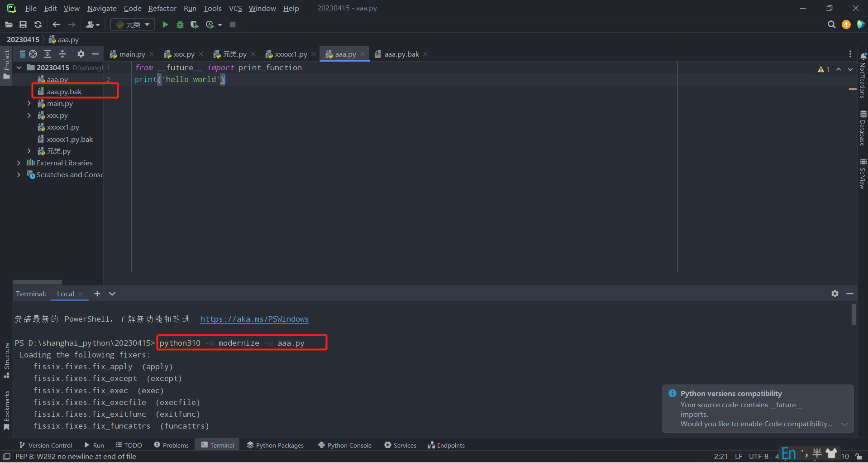
Task: Start debugging with the bug icon
Action: 180,24
